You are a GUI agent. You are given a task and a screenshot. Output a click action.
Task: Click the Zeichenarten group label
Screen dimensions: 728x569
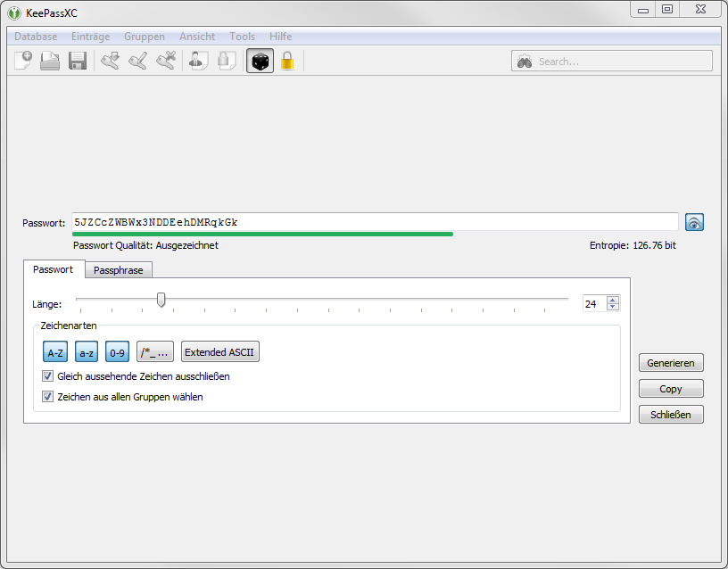pyautogui.click(x=69, y=326)
